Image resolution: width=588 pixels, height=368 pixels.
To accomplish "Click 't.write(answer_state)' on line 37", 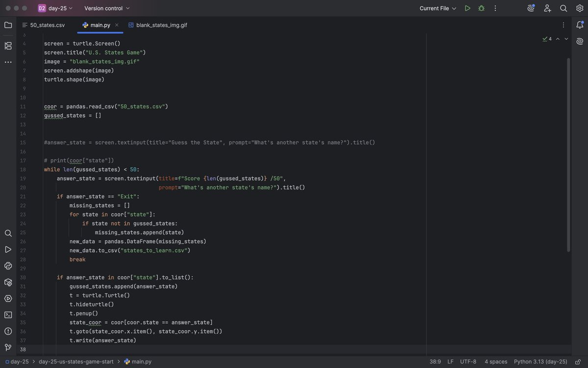I will click(103, 340).
